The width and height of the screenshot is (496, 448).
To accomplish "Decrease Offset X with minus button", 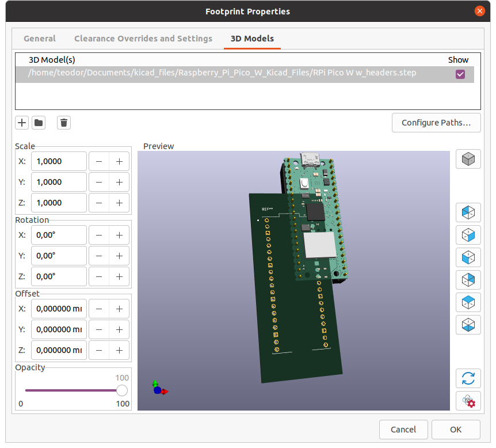I will click(99, 309).
